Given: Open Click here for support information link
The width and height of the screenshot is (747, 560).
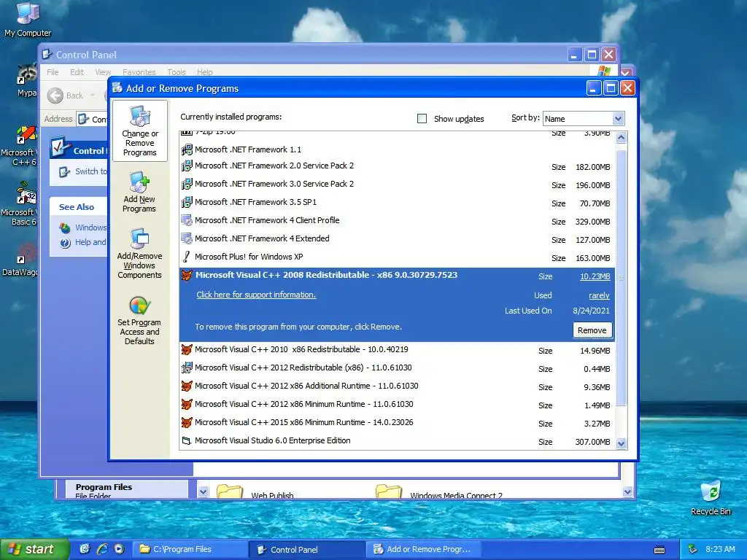Looking at the screenshot, I should point(256,295).
